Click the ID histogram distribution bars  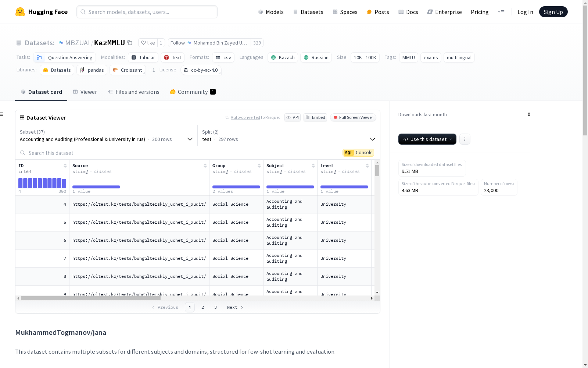[x=42, y=183]
